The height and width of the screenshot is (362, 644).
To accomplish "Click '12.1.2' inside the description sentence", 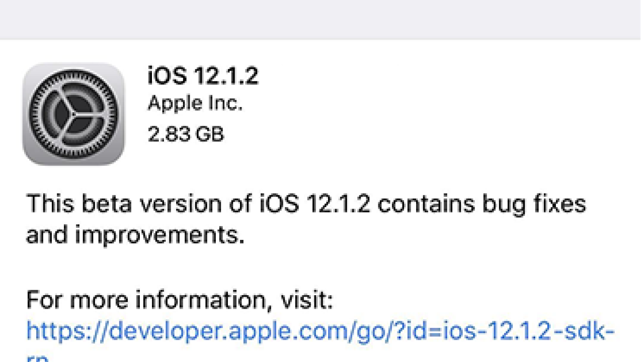I will 346,205.
